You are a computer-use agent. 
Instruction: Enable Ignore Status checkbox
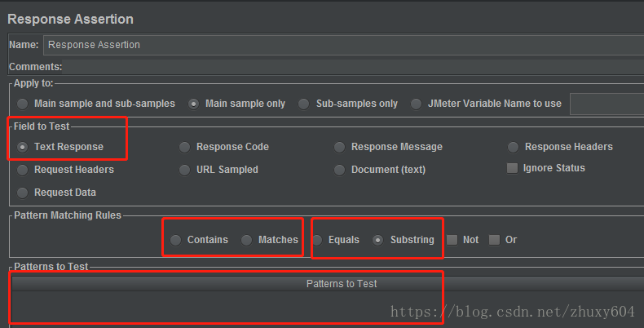[512, 168]
